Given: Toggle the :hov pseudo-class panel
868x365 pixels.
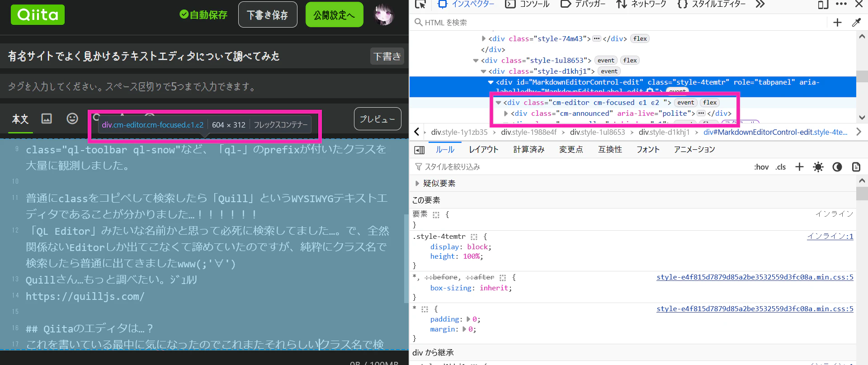Looking at the screenshot, I should [761, 167].
